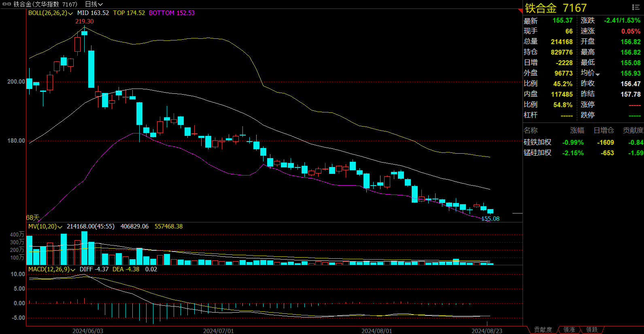Click the 2024/08/01 date axis label

point(377,331)
